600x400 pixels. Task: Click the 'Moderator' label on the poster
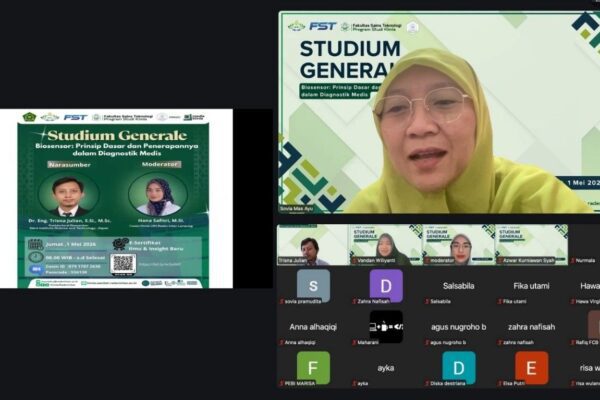[161, 164]
